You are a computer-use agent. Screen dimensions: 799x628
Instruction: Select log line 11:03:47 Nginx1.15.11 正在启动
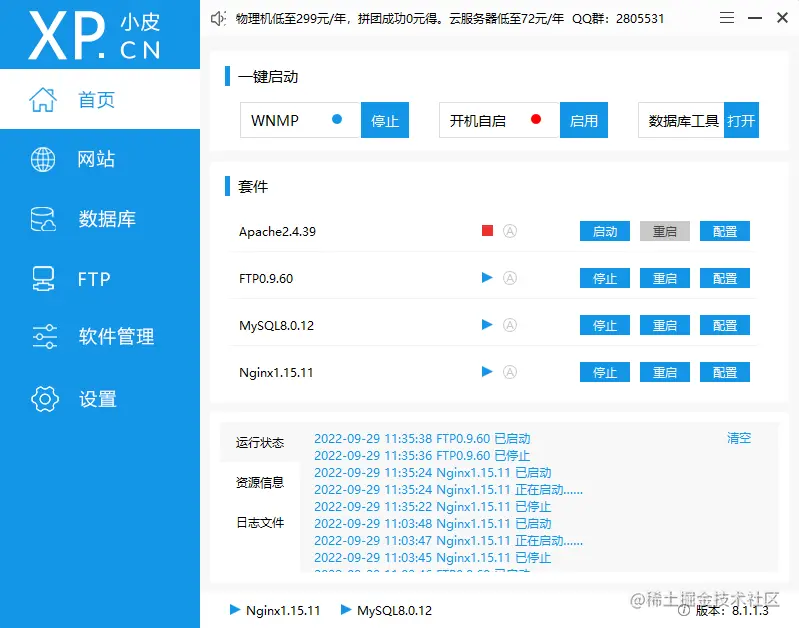448,540
